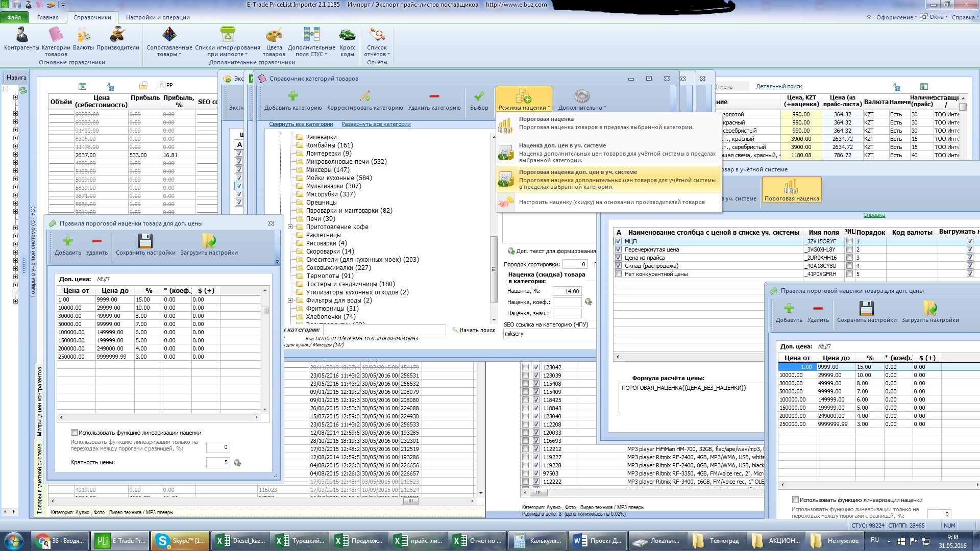Viewport: 980px width, 551px height.
Task: Switch to Настройки и операции ribbon tab
Action: pos(158,17)
